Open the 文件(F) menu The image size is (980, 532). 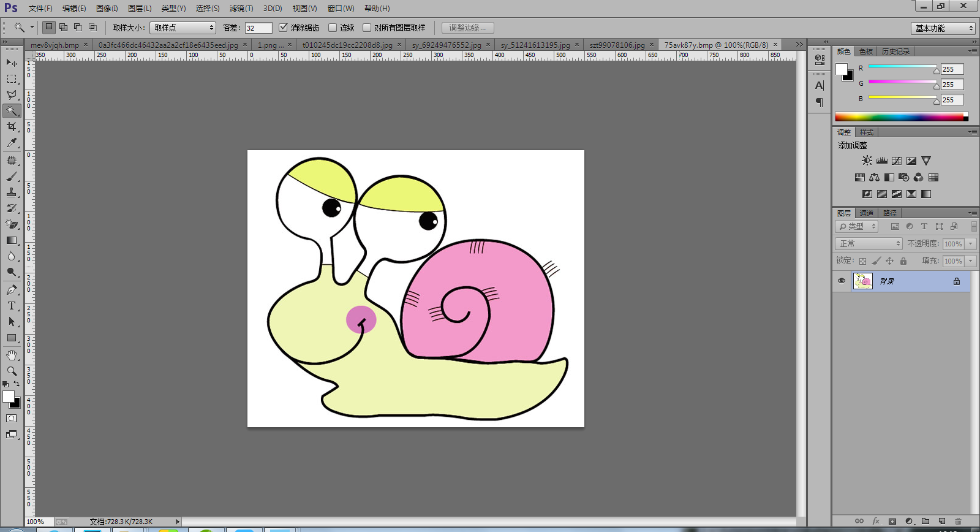40,8
